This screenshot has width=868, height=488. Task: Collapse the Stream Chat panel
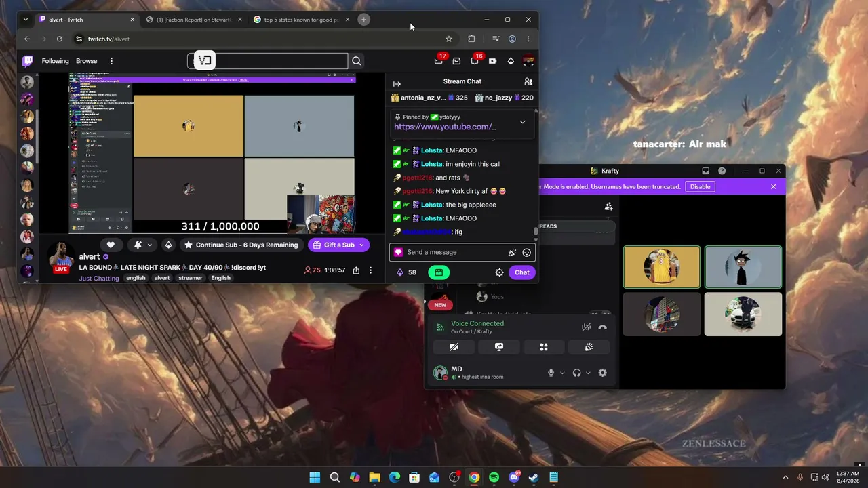(397, 84)
